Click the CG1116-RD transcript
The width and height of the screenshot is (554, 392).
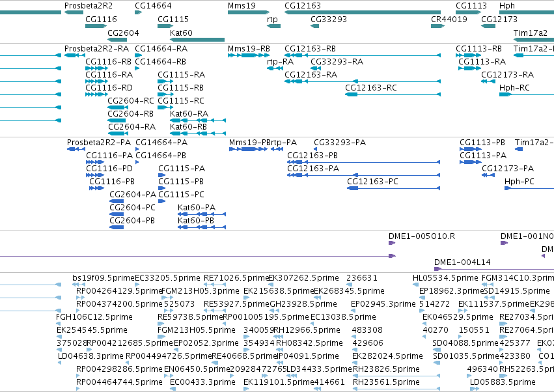tap(97, 94)
